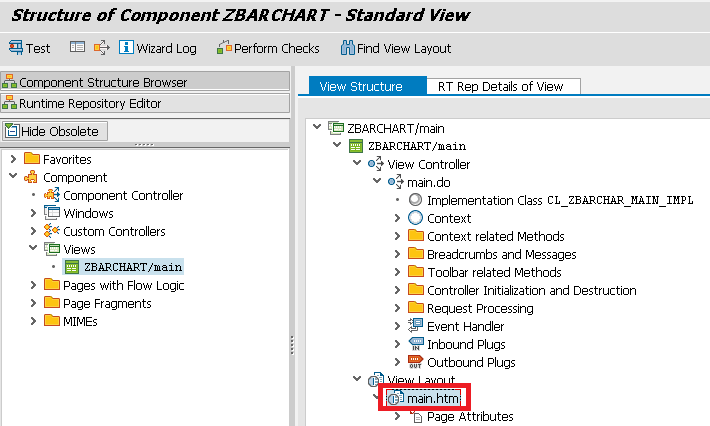Viewport: 710px width, 426px height.
Task: Click the Runtime Repository Editor icon
Action: click(10, 103)
